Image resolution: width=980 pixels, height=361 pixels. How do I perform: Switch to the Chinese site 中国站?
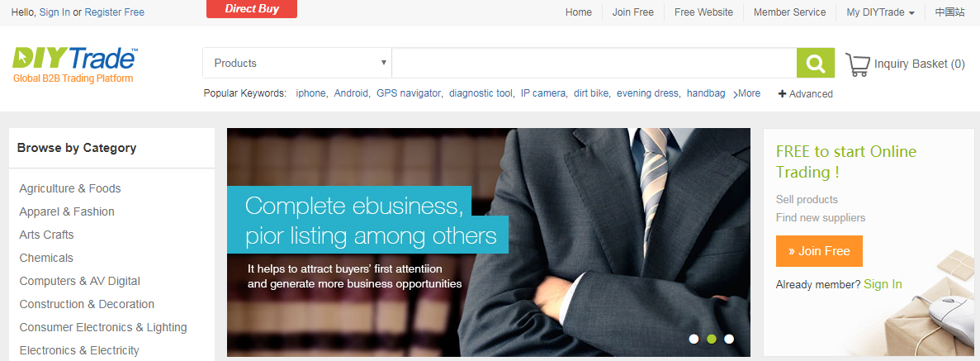(950, 12)
